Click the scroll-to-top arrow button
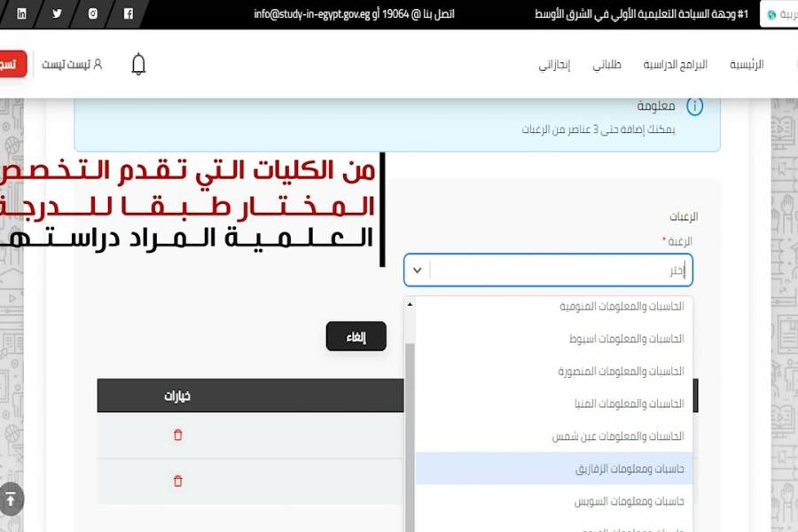The height and width of the screenshot is (532, 798). click(x=10, y=499)
